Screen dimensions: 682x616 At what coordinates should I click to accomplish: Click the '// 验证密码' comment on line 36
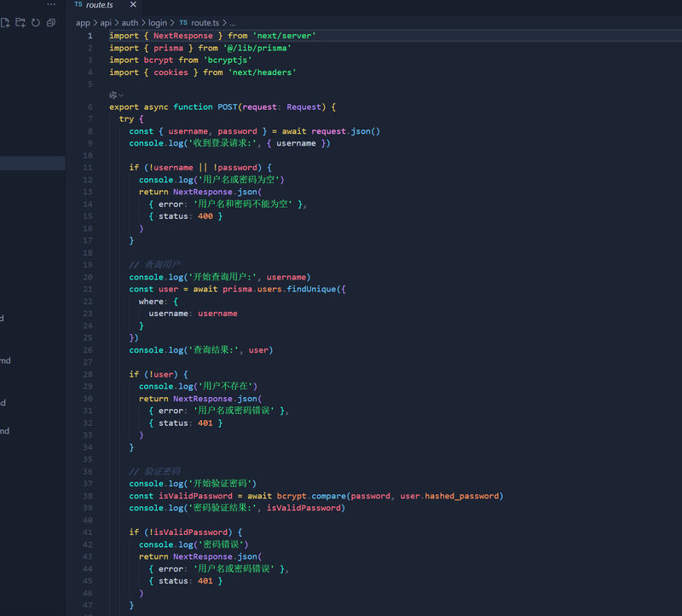pos(154,472)
